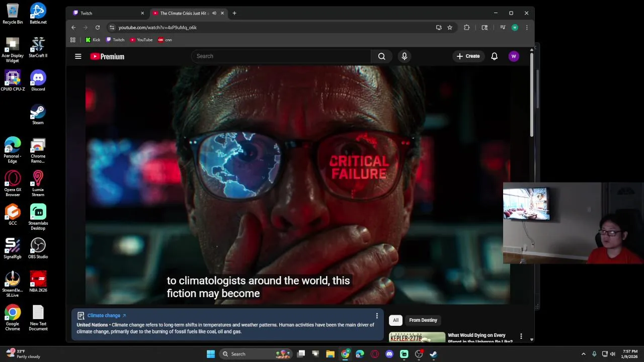Screen dimensions: 644x362
Task: Open the KEPLER-277B recommended video thumbnail
Action: click(x=417, y=337)
